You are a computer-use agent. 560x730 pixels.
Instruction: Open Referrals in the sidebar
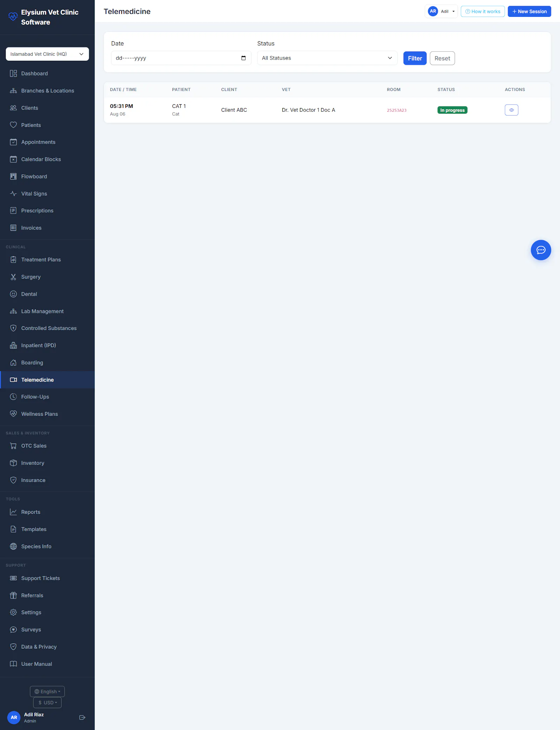(x=47, y=596)
